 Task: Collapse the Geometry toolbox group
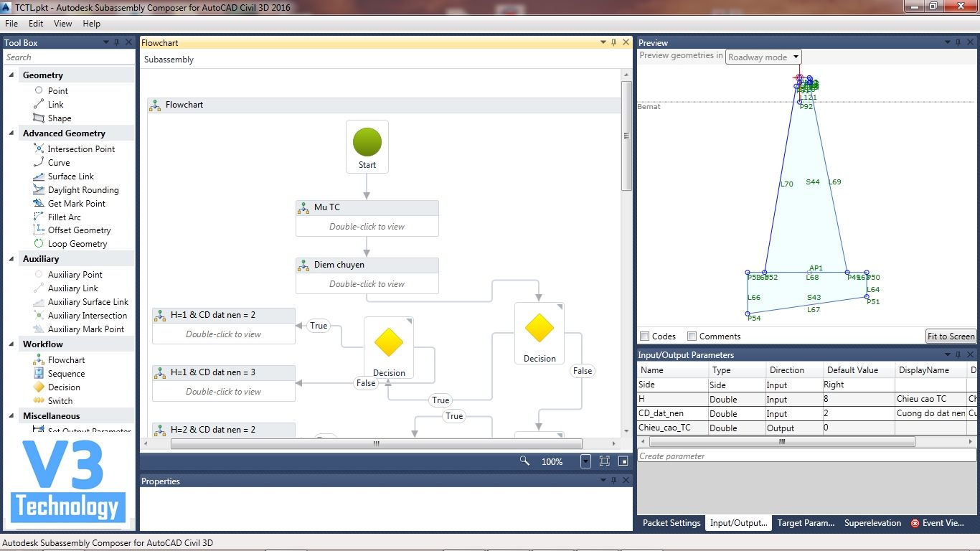coord(11,75)
